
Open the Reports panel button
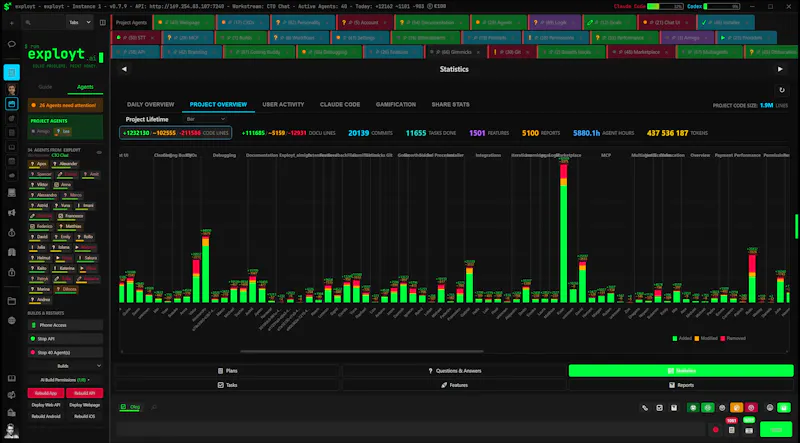(681, 385)
